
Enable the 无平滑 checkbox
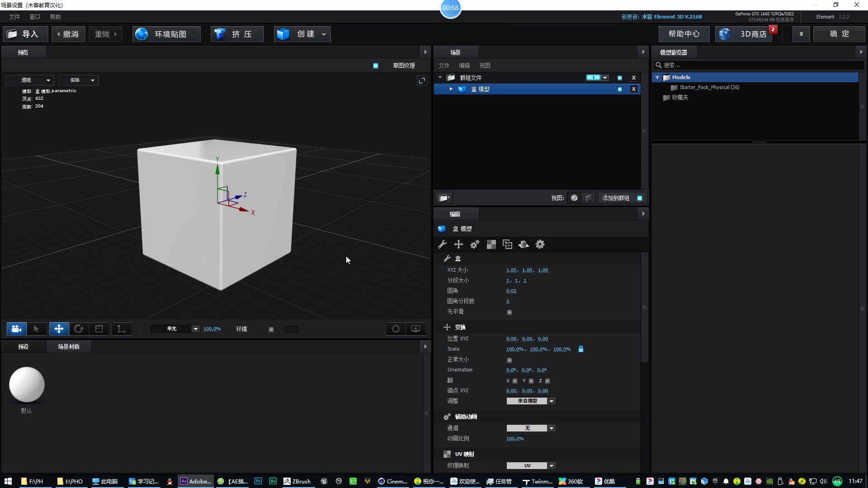[509, 312]
